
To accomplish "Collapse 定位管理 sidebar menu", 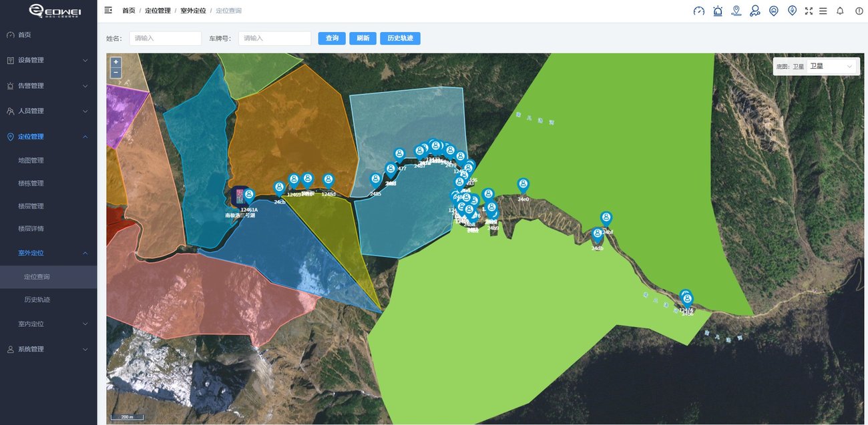I will point(48,137).
